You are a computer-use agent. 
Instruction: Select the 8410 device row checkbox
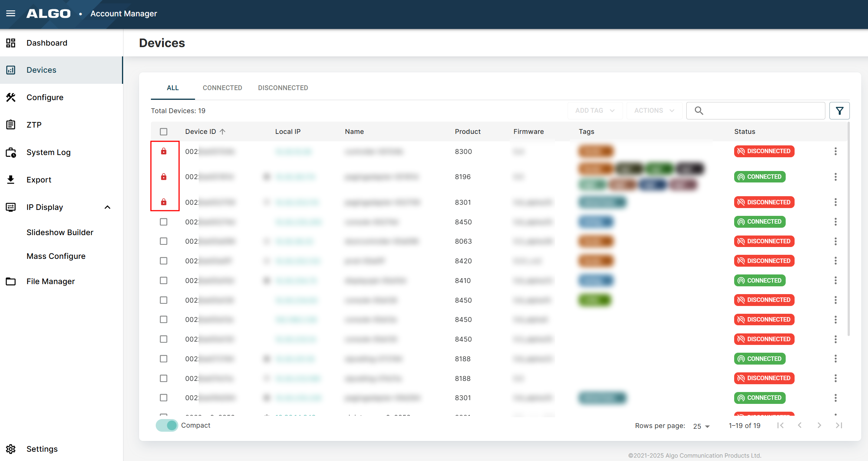click(x=164, y=281)
